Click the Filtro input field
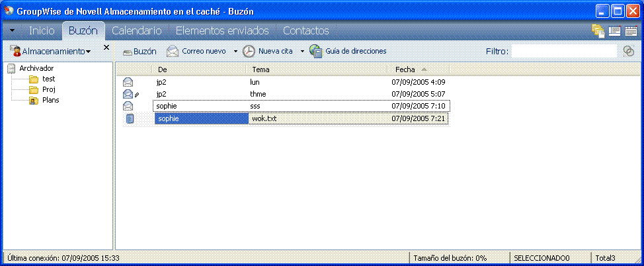Image resolution: width=644 pixels, height=266 pixels. 565,52
